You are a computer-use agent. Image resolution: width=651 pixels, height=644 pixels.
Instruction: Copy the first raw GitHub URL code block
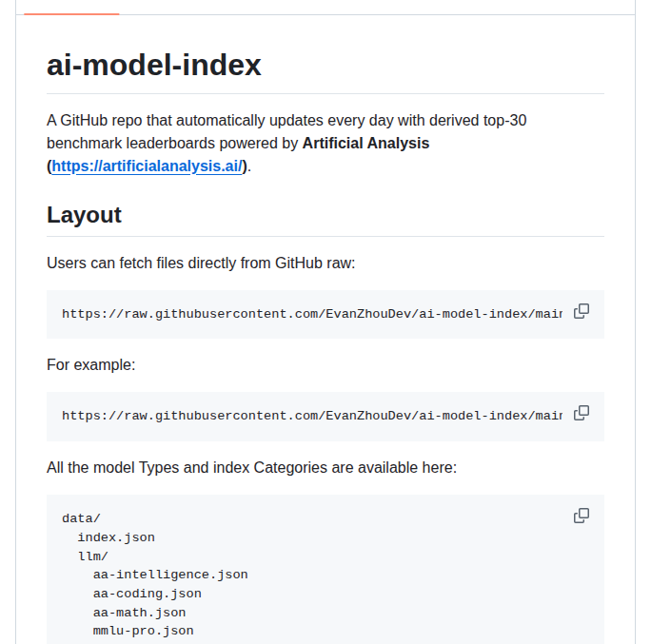tap(582, 311)
